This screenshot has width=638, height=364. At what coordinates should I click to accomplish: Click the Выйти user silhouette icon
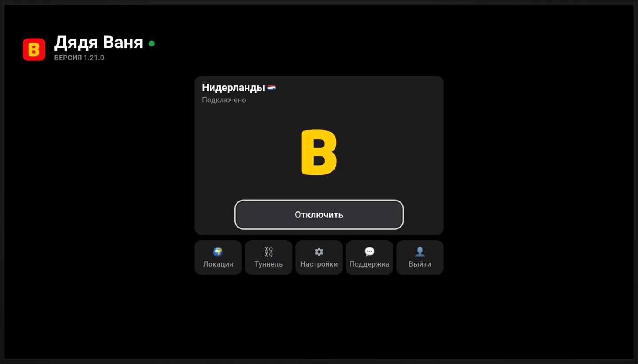pyautogui.click(x=420, y=252)
